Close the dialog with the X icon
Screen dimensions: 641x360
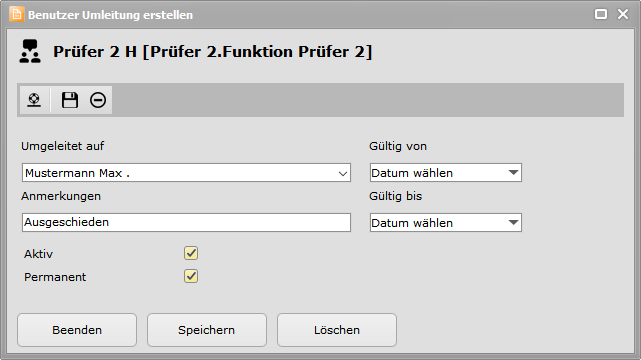623,14
